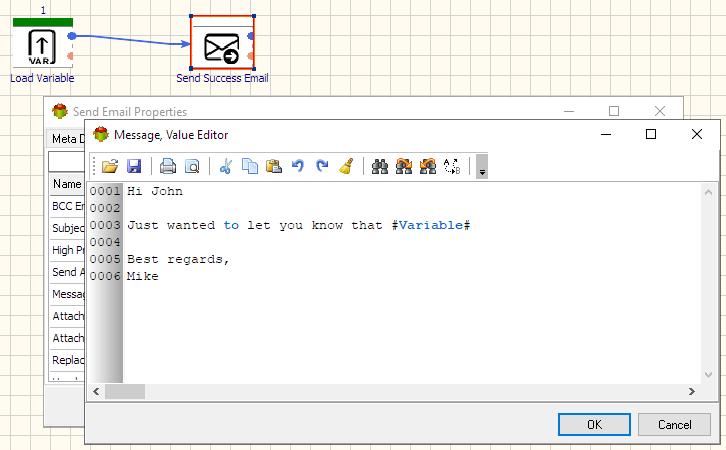
Task: Open Print Preview from the toolbar
Action: click(x=192, y=166)
